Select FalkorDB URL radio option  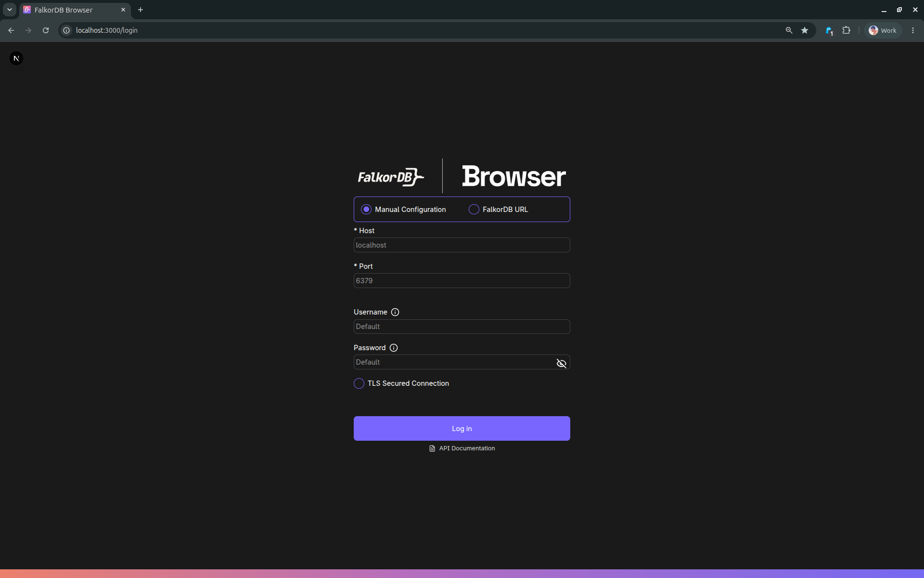pyautogui.click(x=474, y=210)
